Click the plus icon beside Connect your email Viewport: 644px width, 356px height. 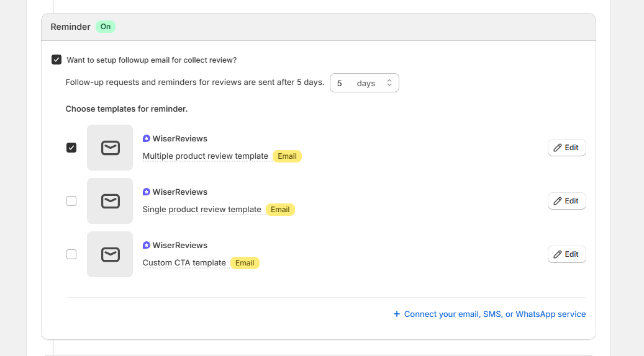coord(397,314)
